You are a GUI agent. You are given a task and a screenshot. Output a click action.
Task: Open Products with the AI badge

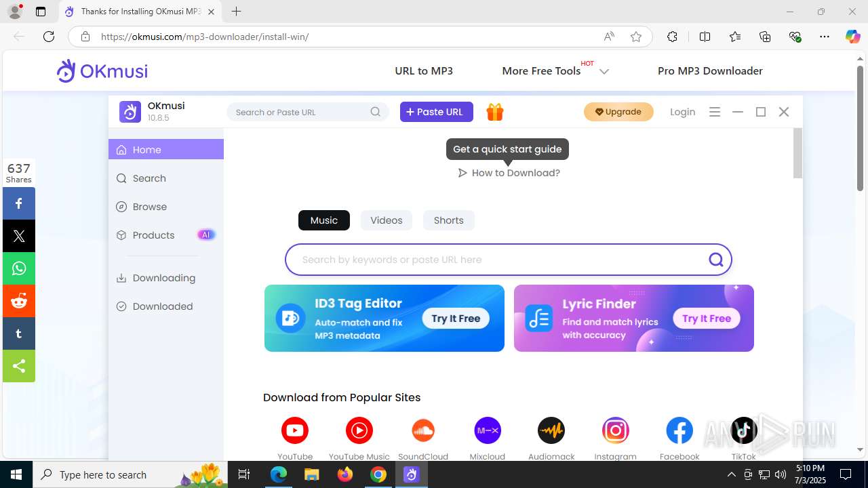click(x=166, y=235)
